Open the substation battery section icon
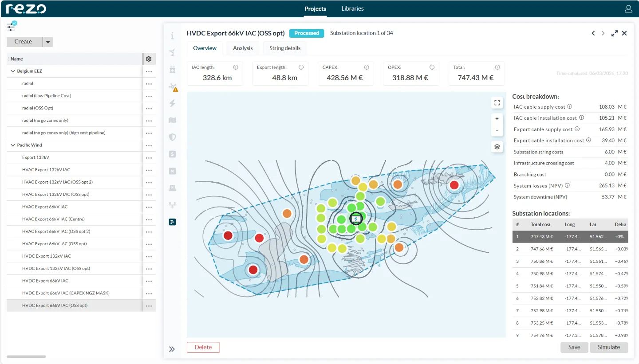The height and width of the screenshot is (364, 639). click(173, 70)
